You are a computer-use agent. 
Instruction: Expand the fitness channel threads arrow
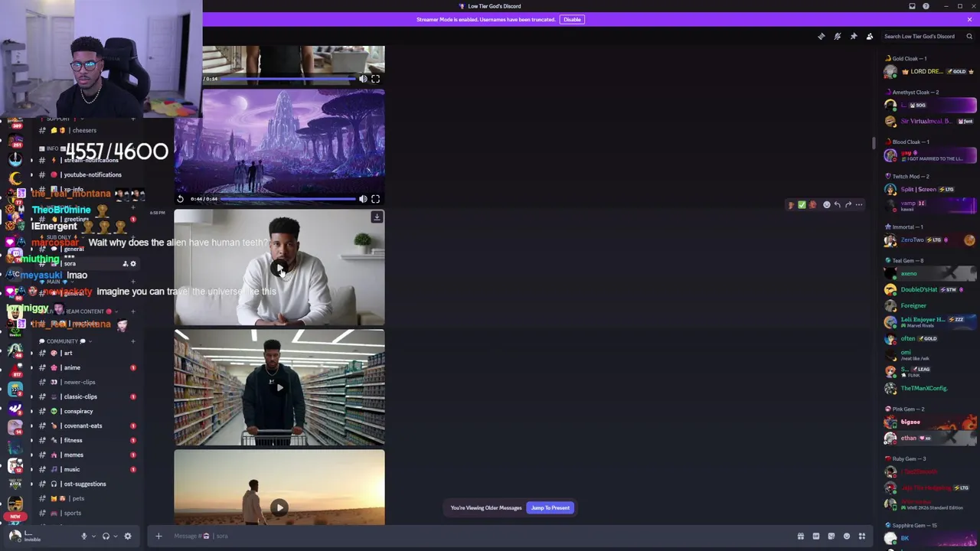tap(31, 440)
